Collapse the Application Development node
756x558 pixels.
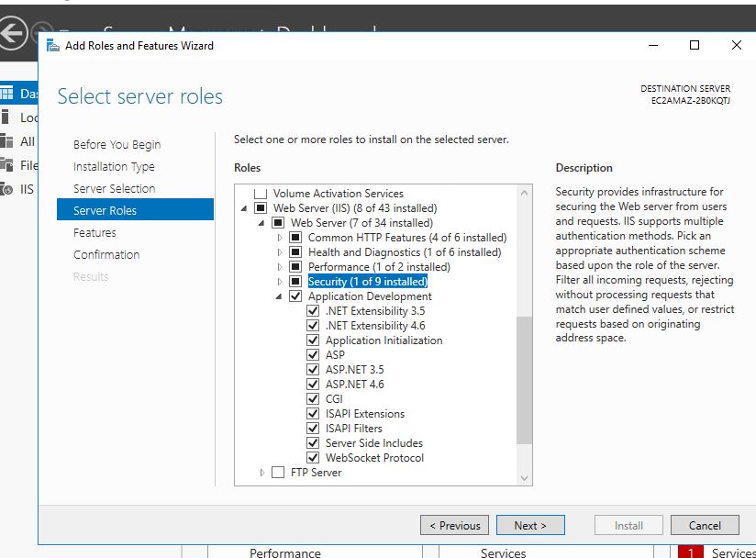click(279, 296)
